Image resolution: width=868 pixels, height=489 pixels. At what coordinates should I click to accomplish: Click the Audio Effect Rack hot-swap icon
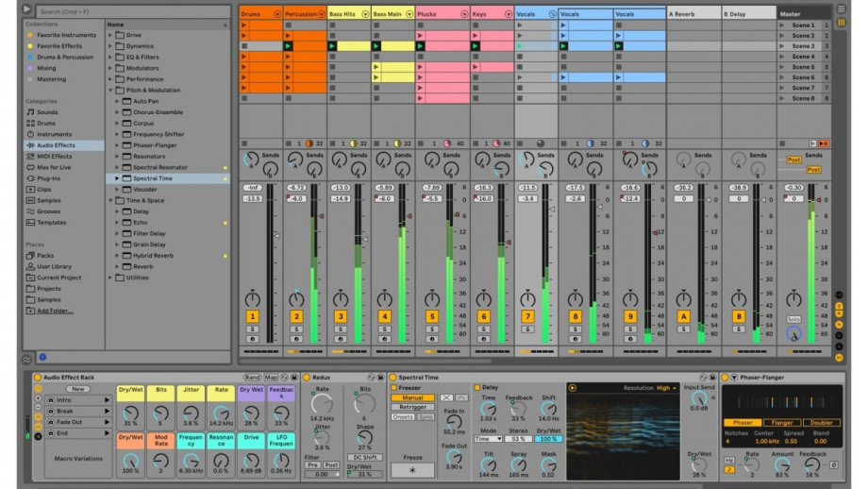tap(285, 377)
